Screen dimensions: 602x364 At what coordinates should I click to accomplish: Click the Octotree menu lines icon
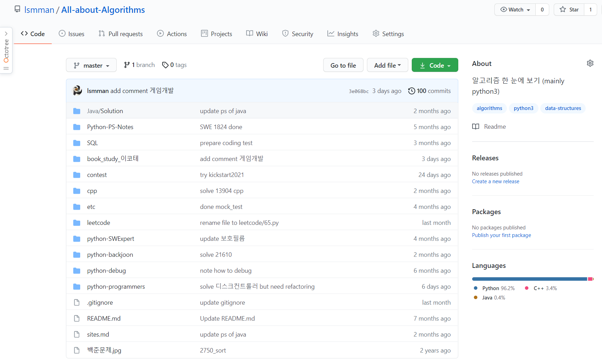6,68
